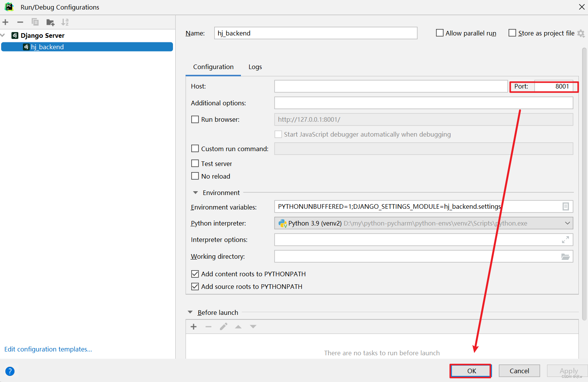The width and height of the screenshot is (588, 382).
Task: Close the Run/Debug Configurations dialog
Action: (x=582, y=7)
